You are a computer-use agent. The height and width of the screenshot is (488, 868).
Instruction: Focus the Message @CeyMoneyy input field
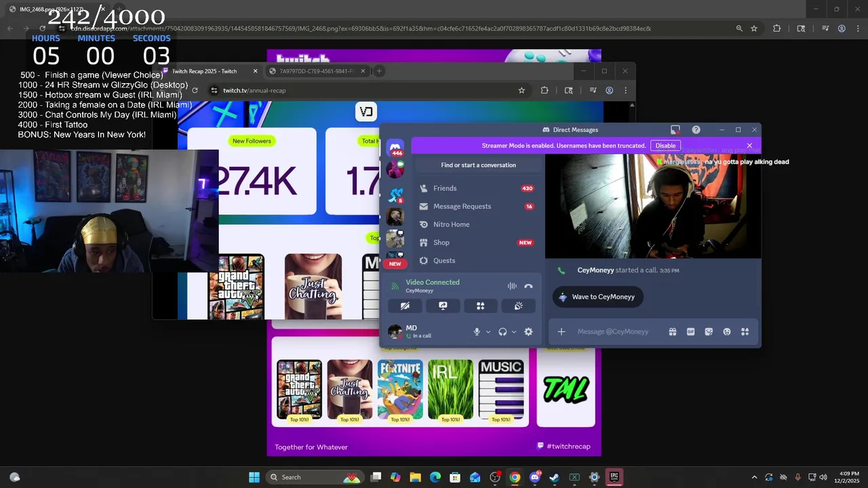[617, 331]
